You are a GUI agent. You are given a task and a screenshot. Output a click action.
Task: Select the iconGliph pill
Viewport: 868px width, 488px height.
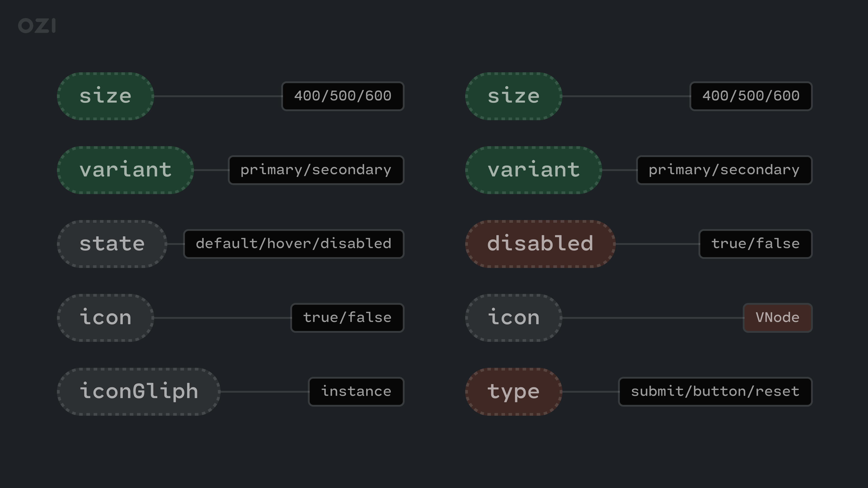pyautogui.click(x=139, y=391)
